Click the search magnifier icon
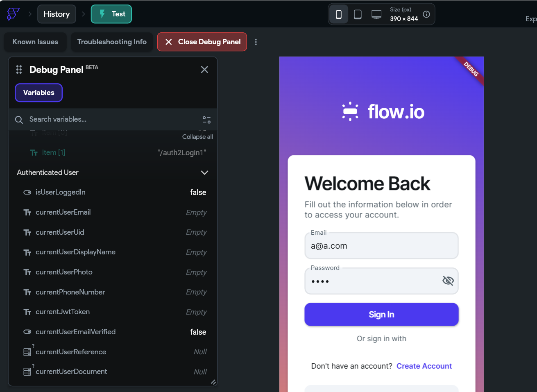The image size is (537, 392). (19, 120)
